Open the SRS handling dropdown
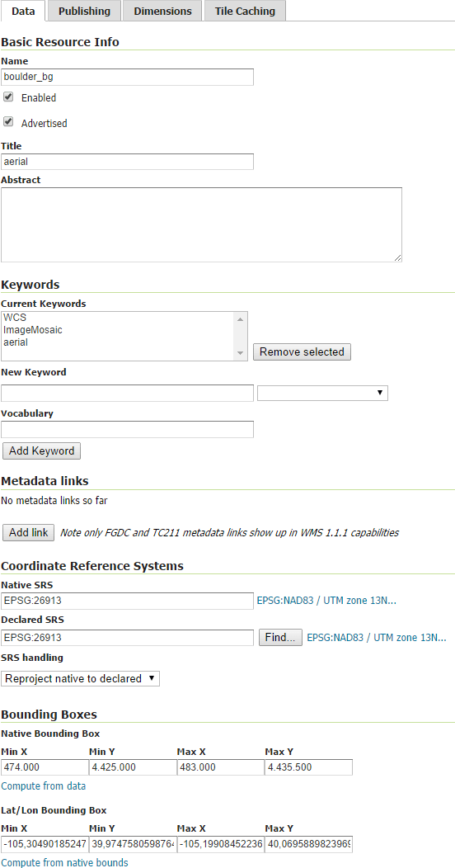The height and width of the screenshot is (868, 455). pyautogui.click(x=80, y=678)
